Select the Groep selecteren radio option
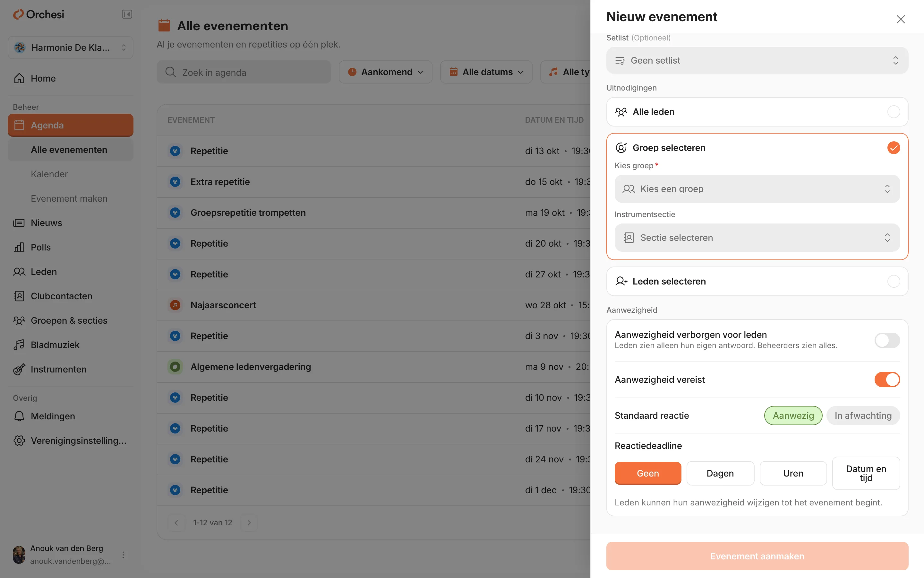The height and width of the screenshot is (578, 924). click(x=893, y=148)
